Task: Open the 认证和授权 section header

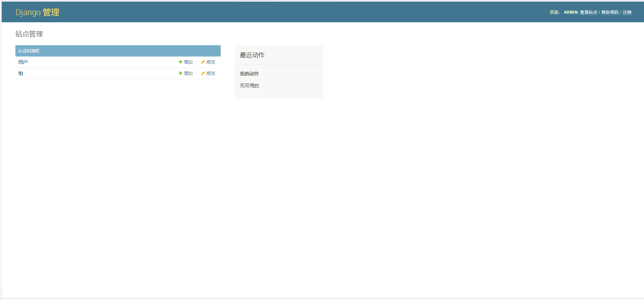Action: tap(29, 51)
